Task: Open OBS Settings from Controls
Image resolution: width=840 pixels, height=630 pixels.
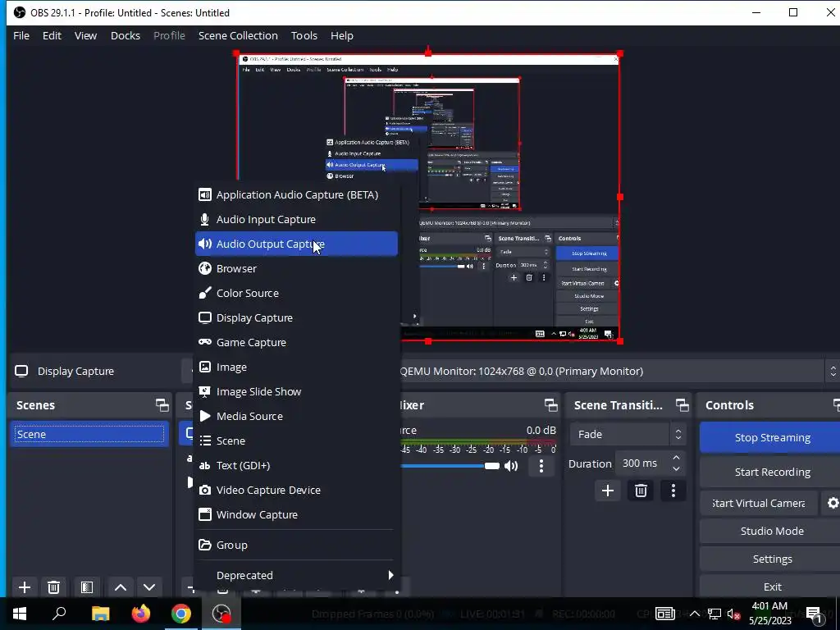Action: (771, 559)
